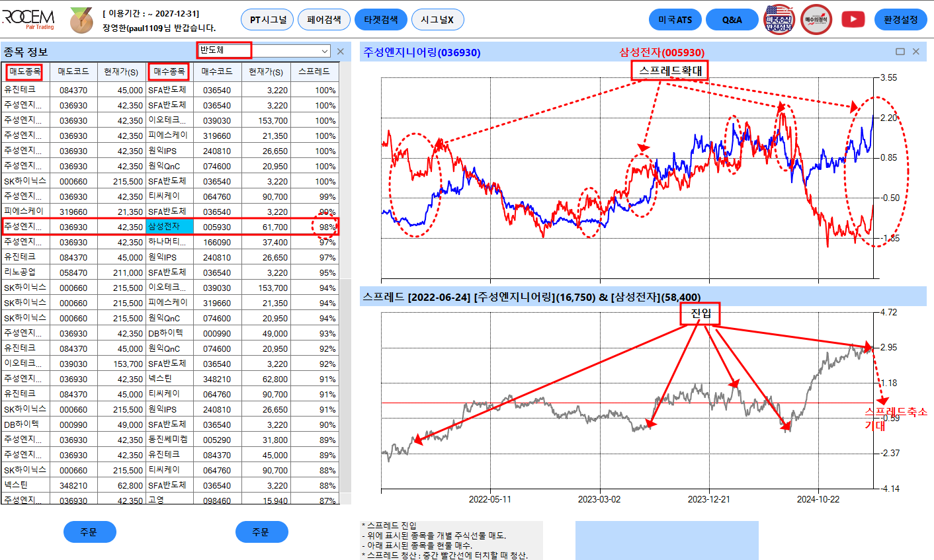This screenshot has width=934, height=560.
Task: Click the 2023-03-02 date axis label
Action: click(599, 499)
